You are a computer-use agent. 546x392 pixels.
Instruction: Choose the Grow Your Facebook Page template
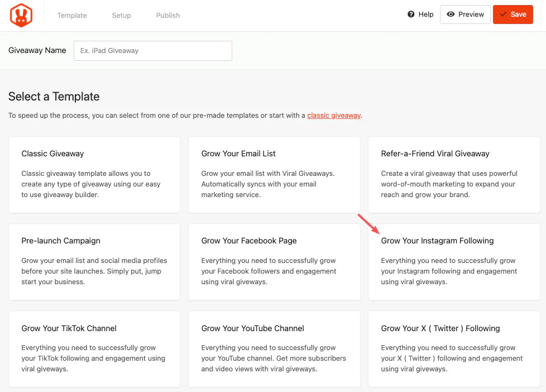(274, 262)
